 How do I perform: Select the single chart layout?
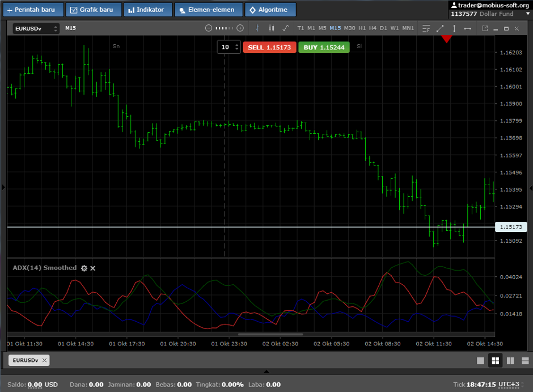[480, 360]
